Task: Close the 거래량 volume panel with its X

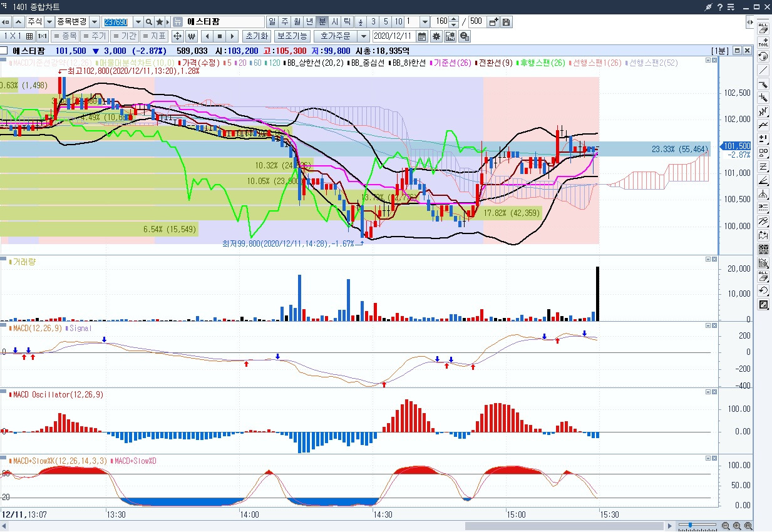Action: click(x=714, y=259)
